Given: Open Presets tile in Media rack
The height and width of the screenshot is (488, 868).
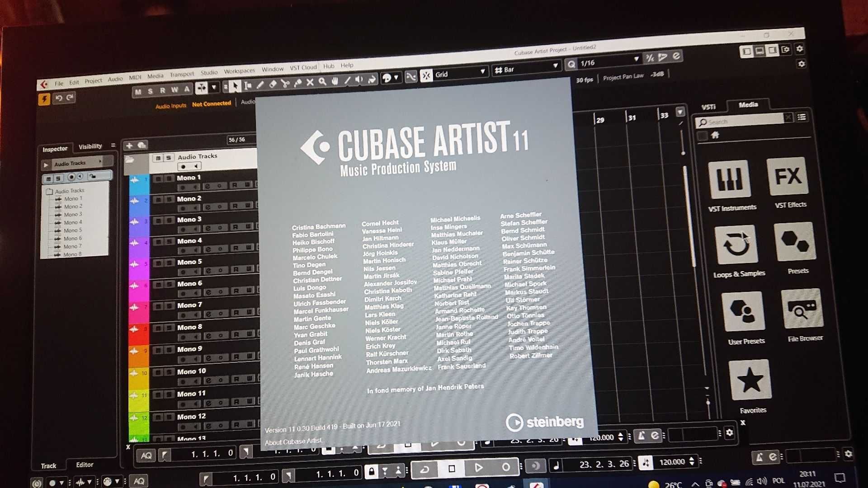Looking at the screenshot, I should (x=795, y=242).
